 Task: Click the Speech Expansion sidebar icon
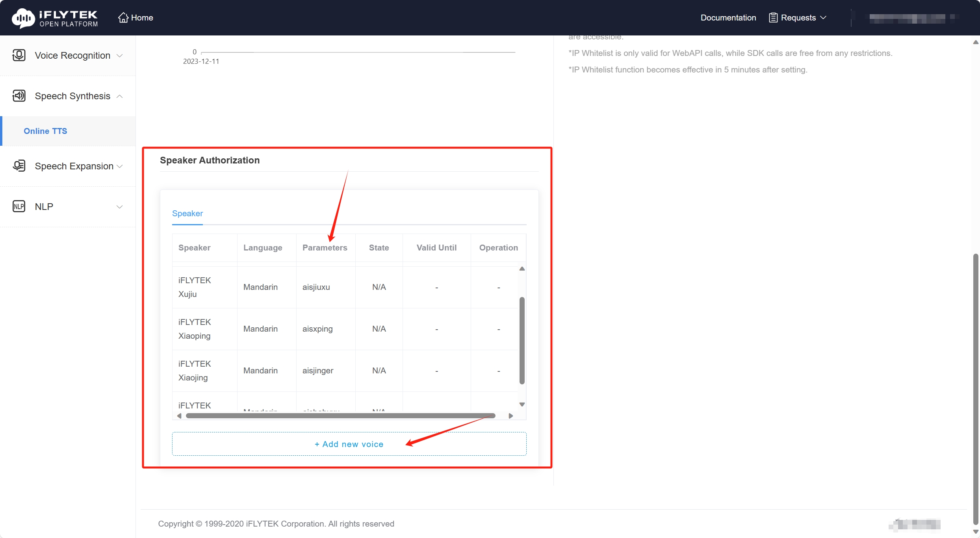click(x=19, y=166)
